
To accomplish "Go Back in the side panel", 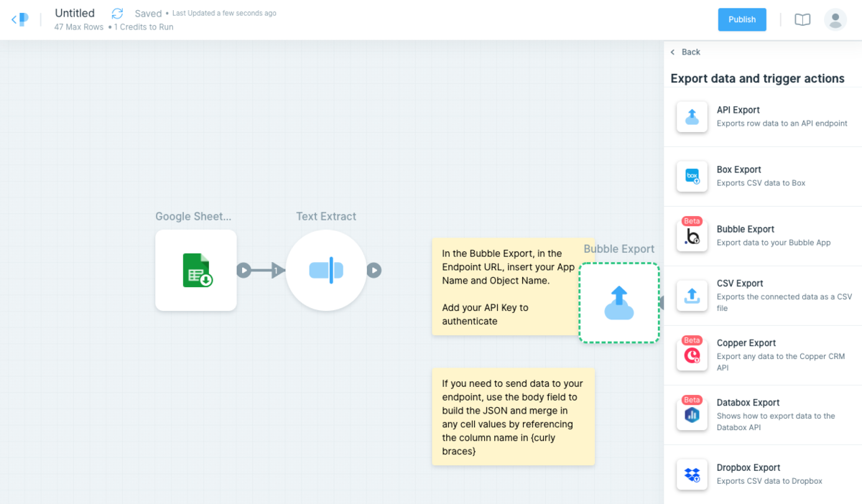I will click(685, 52).
